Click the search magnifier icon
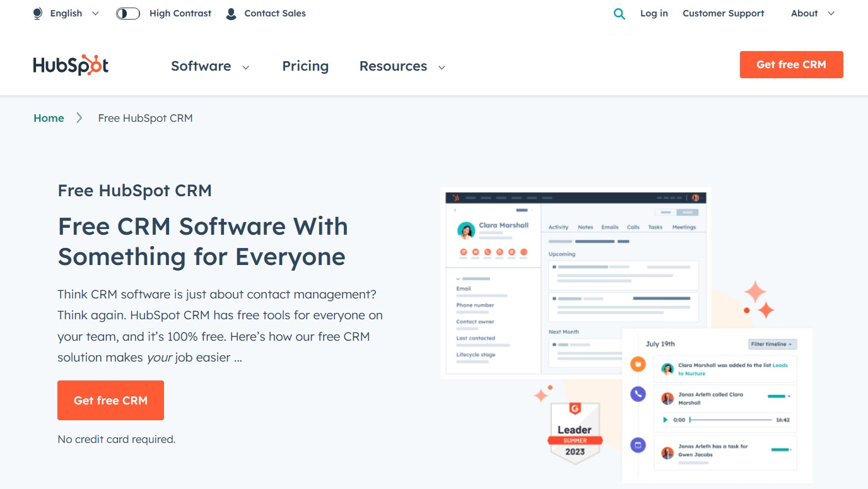868x489 pixels. (x=619, y=14)
